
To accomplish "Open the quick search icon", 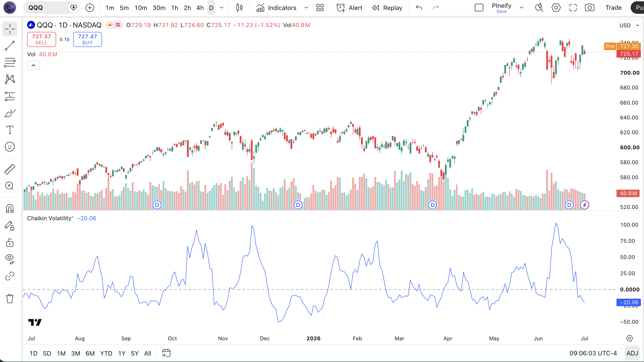I will point(539,8).
